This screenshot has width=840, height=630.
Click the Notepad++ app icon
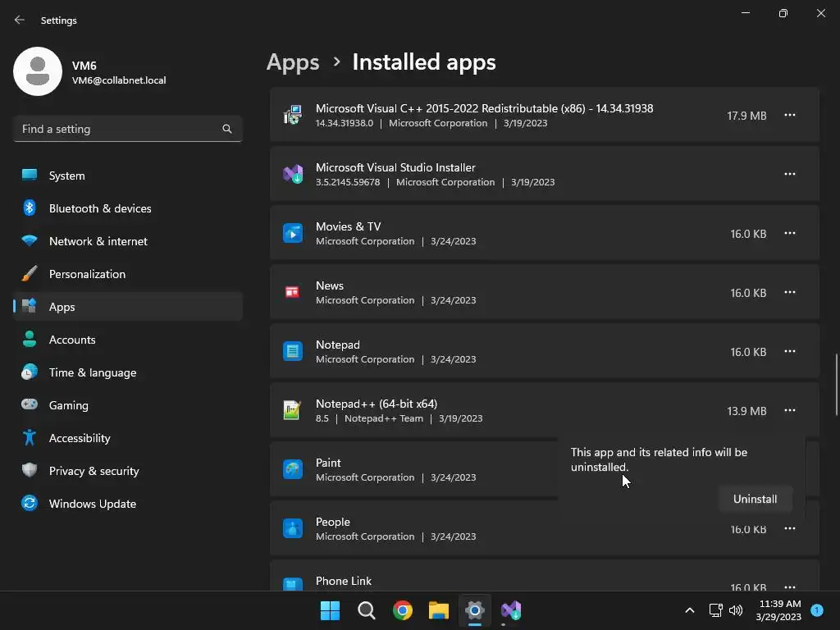293,410
